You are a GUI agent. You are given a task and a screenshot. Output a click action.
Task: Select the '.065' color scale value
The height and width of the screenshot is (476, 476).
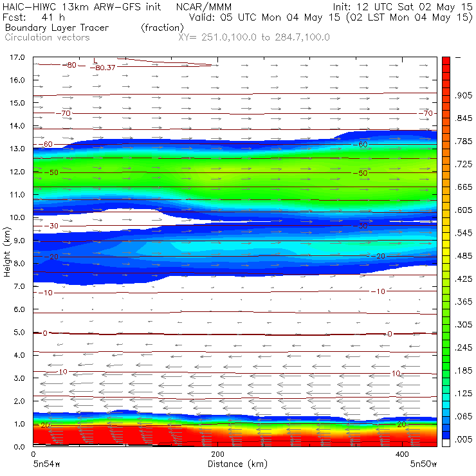click(x=463, y=416)
